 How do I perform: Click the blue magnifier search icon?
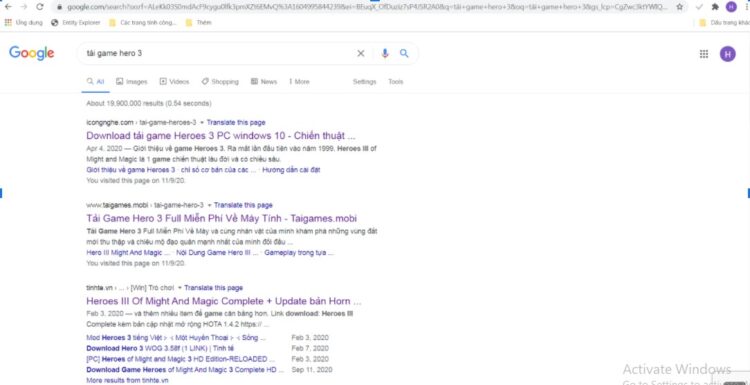[x=404, y=54]
